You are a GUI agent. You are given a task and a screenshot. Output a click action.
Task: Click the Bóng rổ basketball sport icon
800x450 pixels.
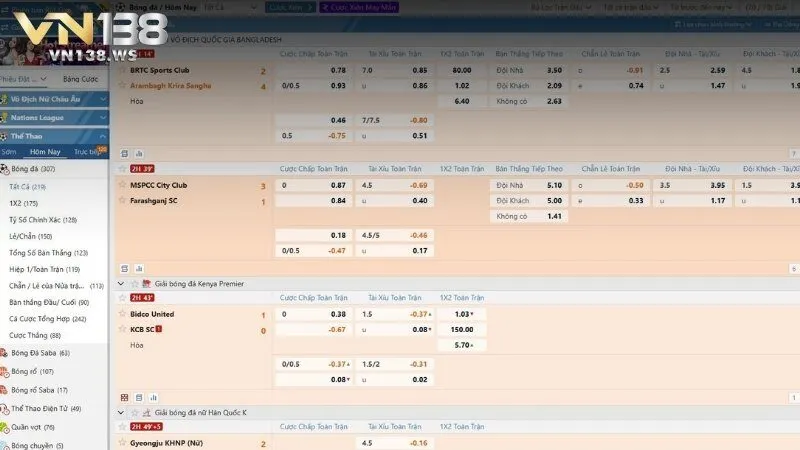coord(5,371)
